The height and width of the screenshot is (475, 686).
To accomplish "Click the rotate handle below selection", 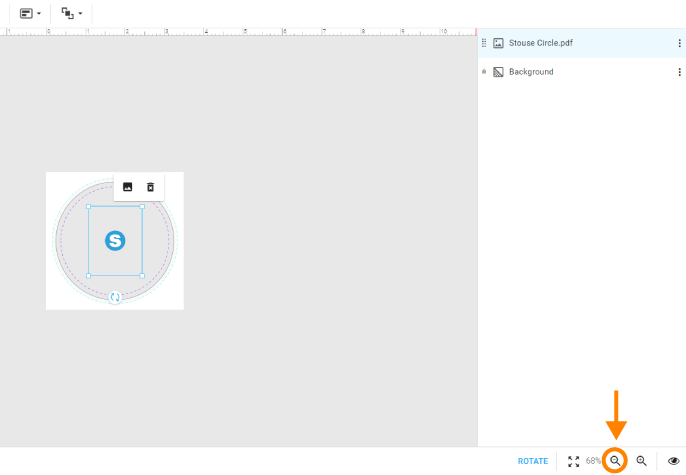I will click(115, 297).
